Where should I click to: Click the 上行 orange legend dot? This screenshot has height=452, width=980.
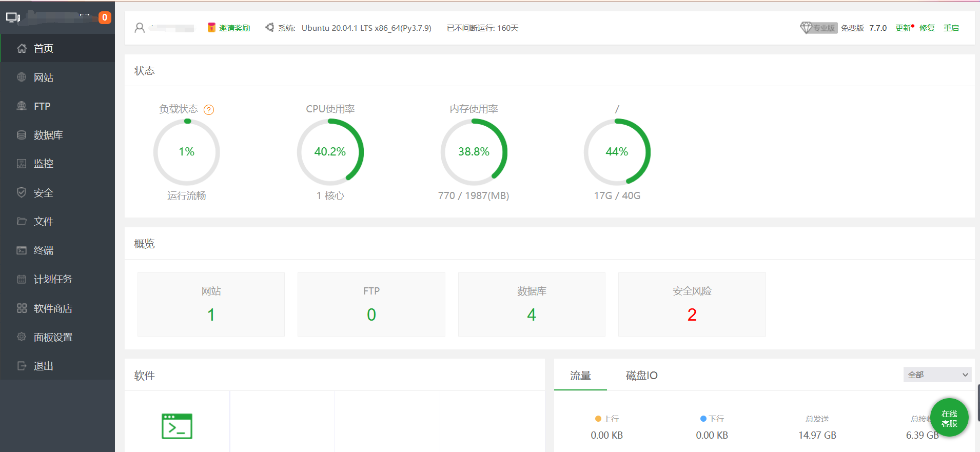(598, 419)
